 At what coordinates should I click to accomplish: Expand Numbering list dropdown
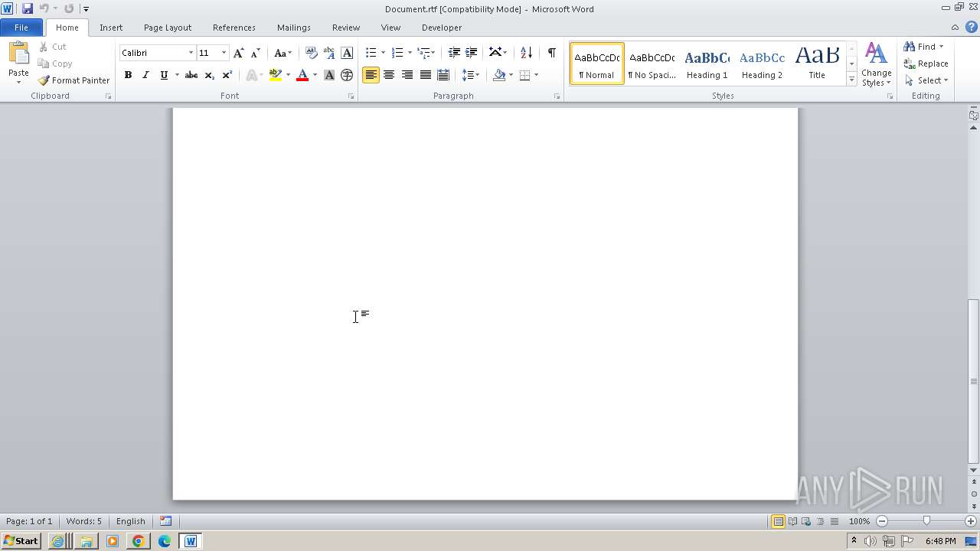[x=410, y=53]
